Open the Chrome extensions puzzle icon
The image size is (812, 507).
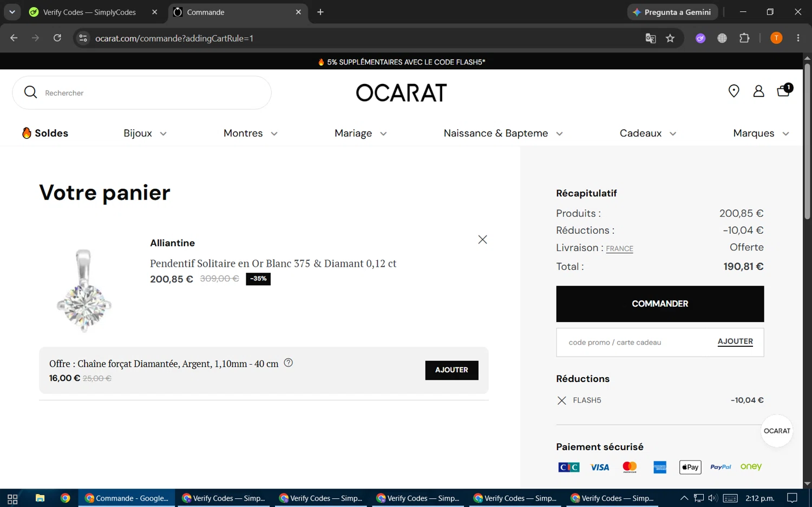(x=744, y=38)
